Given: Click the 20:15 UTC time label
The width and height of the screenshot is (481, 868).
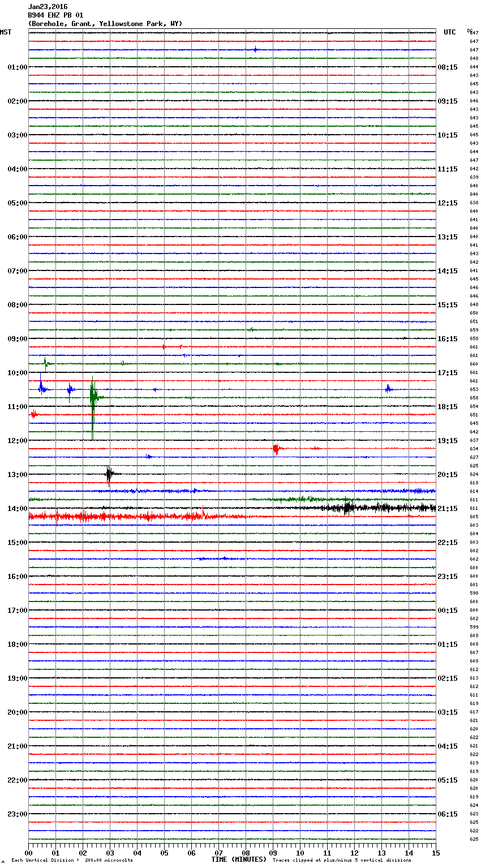Looking at the screenshot, I should pyautogui.click(x=448, y=475).
